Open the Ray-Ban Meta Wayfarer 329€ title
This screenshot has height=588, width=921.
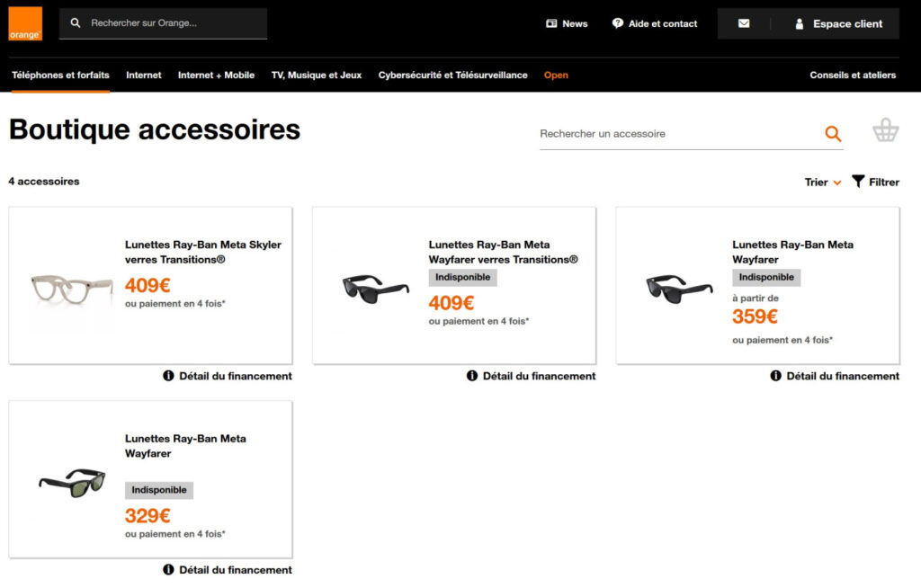tap(185, 446)
